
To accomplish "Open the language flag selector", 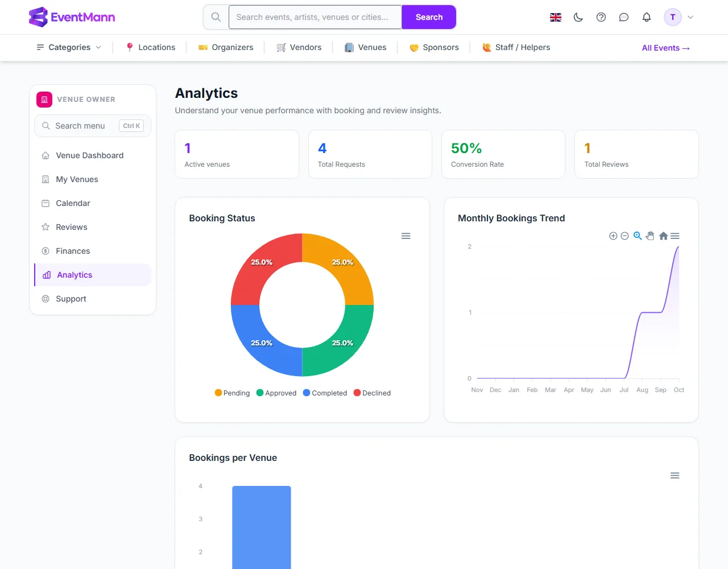I will 556,17.
